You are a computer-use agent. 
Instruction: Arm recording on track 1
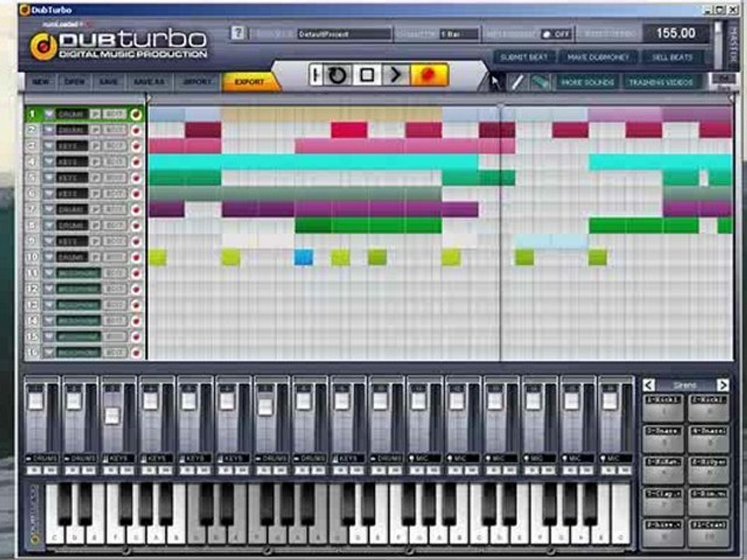pyautogui.click(x=136, y=114)
